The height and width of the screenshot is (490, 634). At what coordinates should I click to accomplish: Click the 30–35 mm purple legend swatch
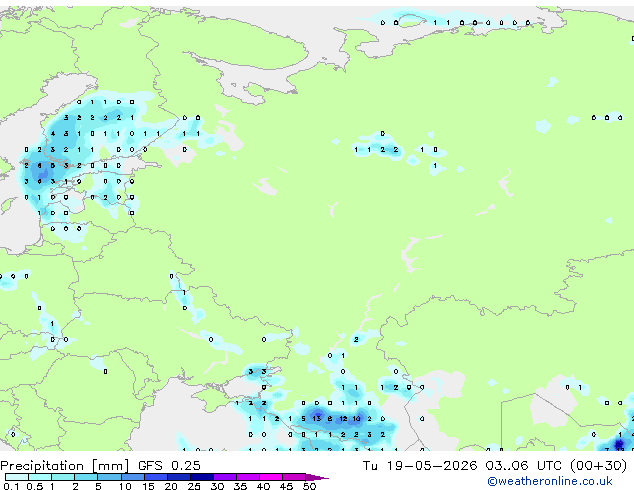click(224, 477)
